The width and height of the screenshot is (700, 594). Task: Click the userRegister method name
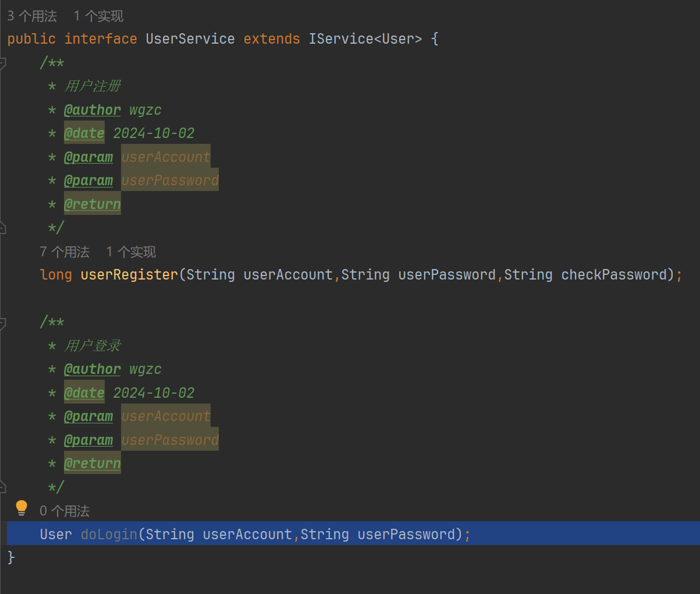129,274
